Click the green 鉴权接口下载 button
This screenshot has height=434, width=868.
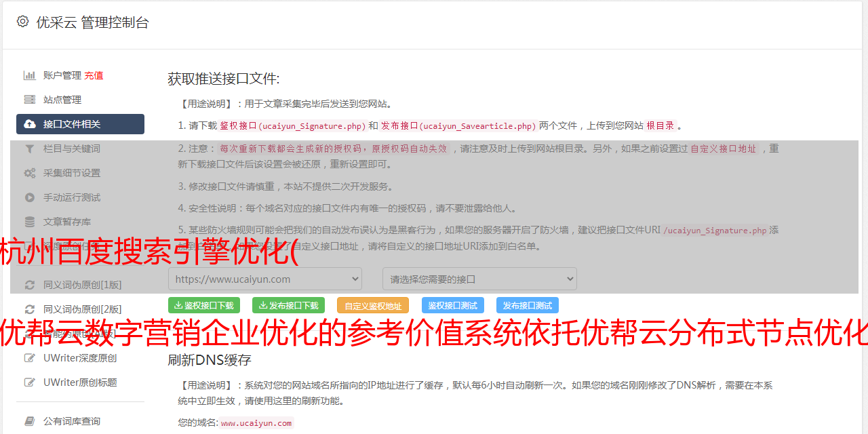pyautogui.click(x=204, y=305)
